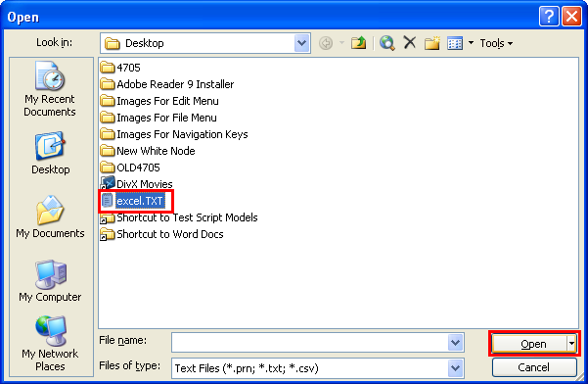Open My Documents in the places bar

coord(50,216)
